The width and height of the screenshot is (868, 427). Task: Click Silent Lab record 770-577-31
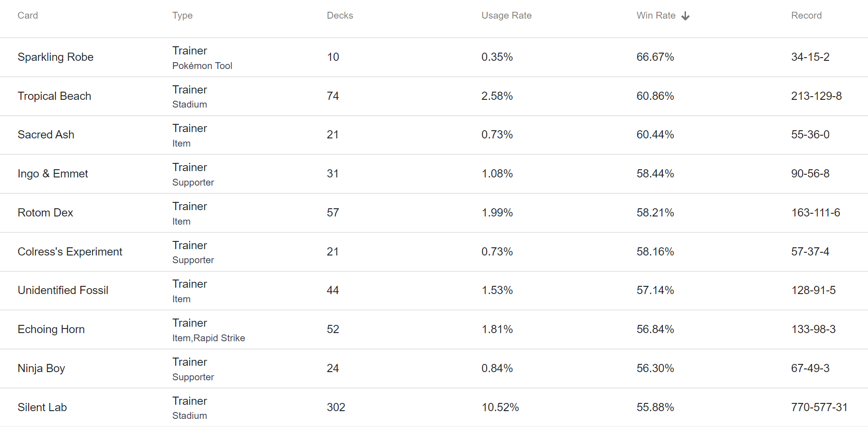[819, 407]
